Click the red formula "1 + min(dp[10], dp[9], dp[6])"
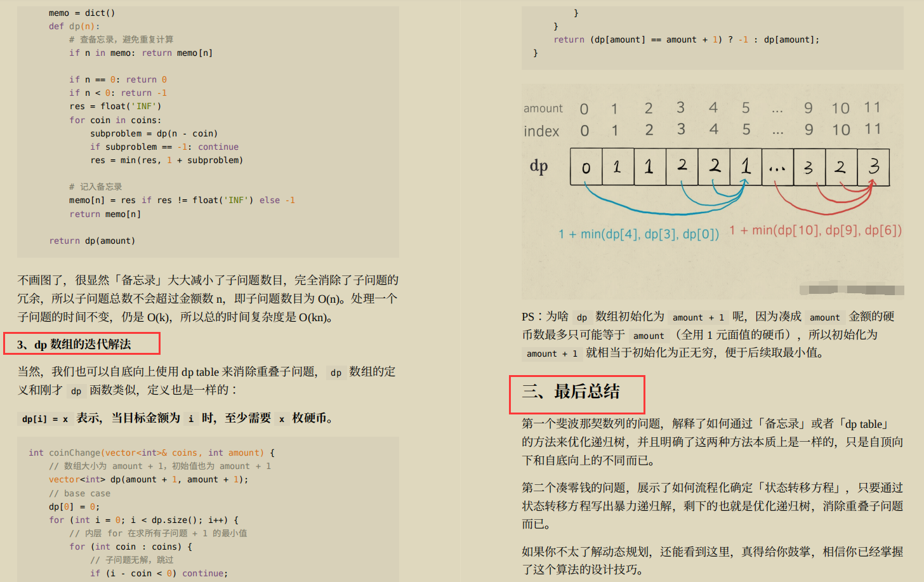The height and width of the screenshot is (582, 924). point(815,230)
